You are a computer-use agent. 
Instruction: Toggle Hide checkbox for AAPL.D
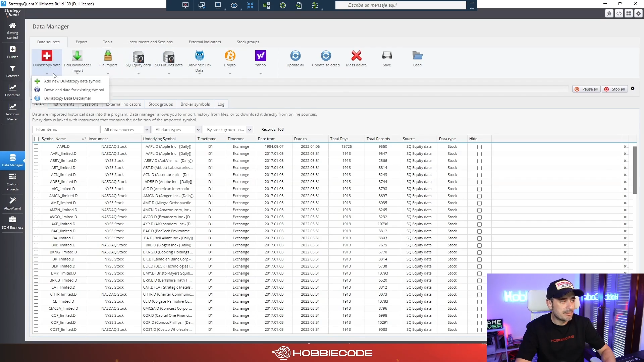pos(479,147)
